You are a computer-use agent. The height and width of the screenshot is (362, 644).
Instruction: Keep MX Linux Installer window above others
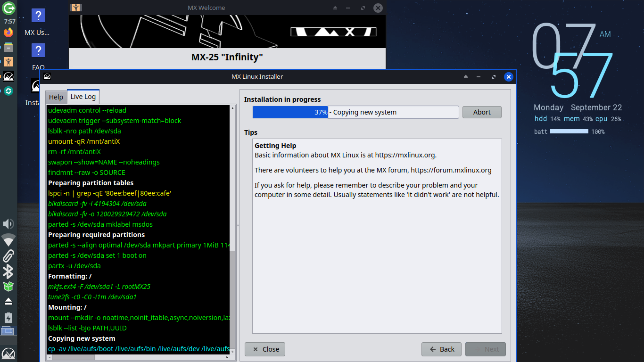(466, 76)
